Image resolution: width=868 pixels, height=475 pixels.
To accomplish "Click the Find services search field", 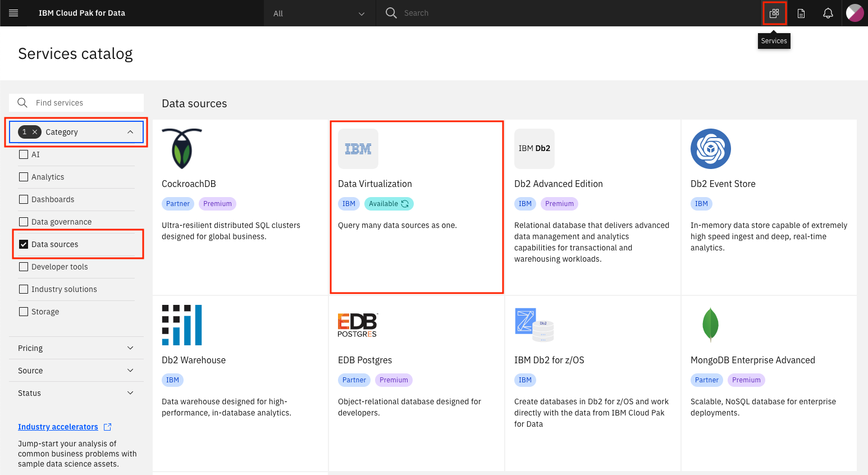I will [x=84, y=103].
